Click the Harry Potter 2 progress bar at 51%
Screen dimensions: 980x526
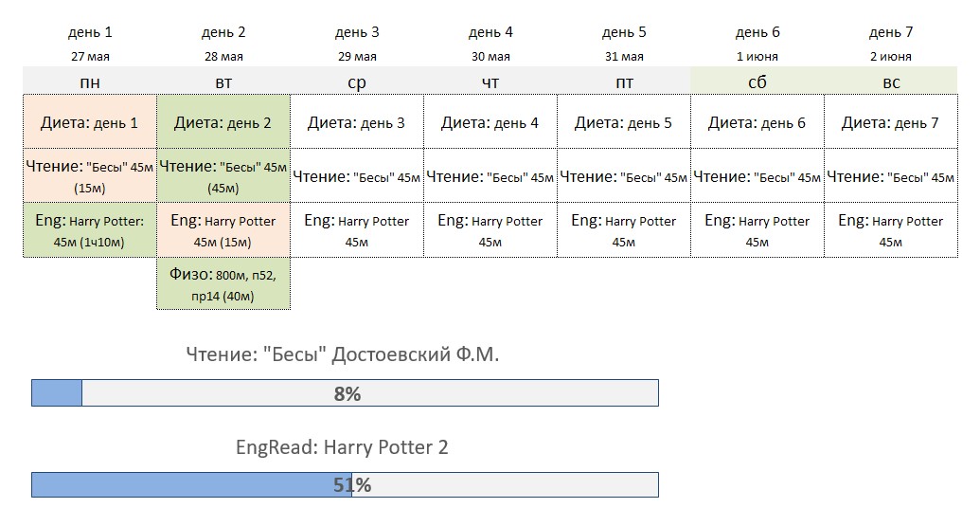coord(345,484)
